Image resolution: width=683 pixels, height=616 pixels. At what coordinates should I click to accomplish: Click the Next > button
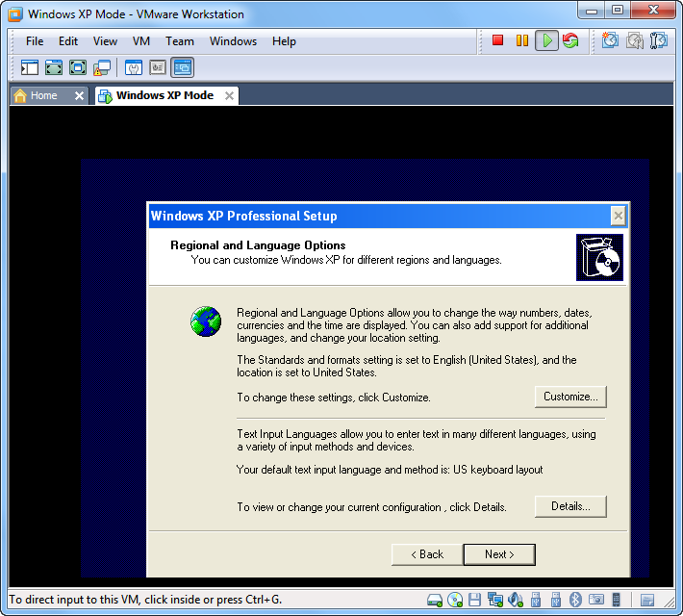tap(499, 554)
